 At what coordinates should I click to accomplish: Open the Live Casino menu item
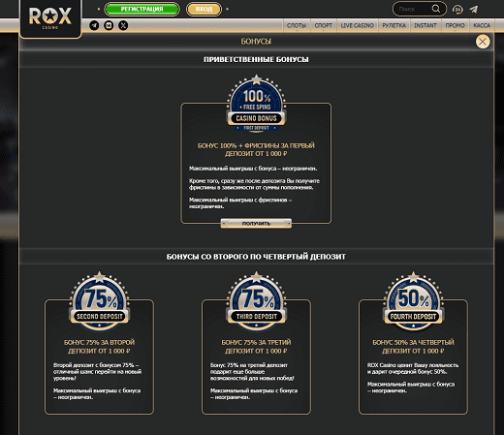click(x=358, y=25)
